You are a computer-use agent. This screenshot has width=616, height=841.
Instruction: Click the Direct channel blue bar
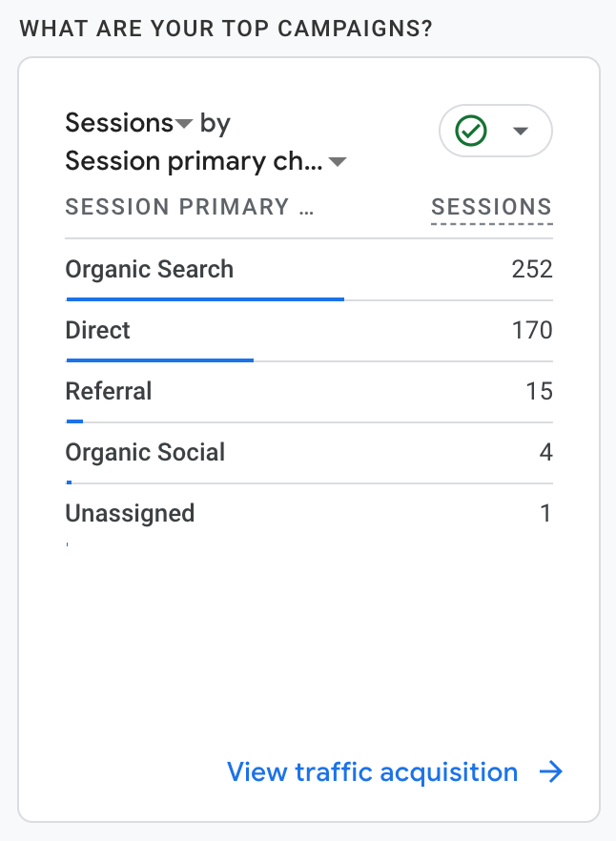[x=159, y=359]
